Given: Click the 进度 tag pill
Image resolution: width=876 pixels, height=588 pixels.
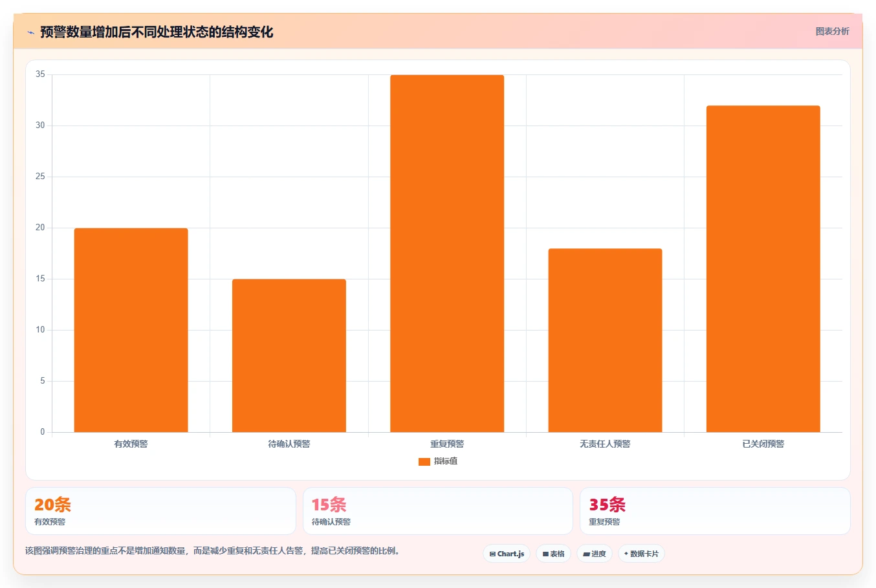Looking at the screenshot, I should (x=595, y=554).
